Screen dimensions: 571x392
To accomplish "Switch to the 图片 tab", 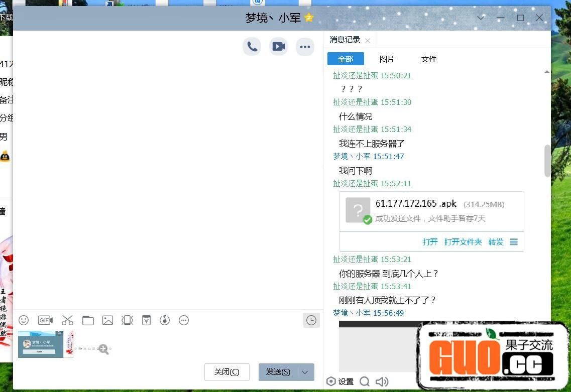I will point(387,59).
